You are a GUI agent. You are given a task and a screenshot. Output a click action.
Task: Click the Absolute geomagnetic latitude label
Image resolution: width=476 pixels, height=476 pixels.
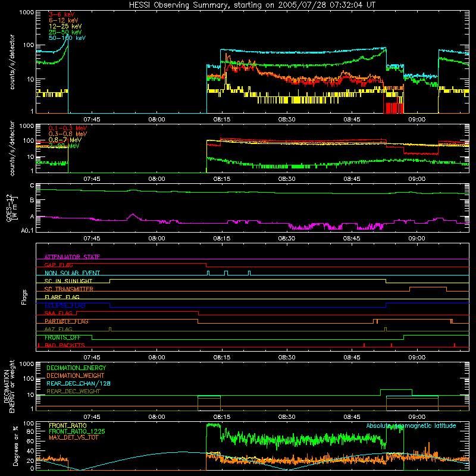click(x=411, y=425)
